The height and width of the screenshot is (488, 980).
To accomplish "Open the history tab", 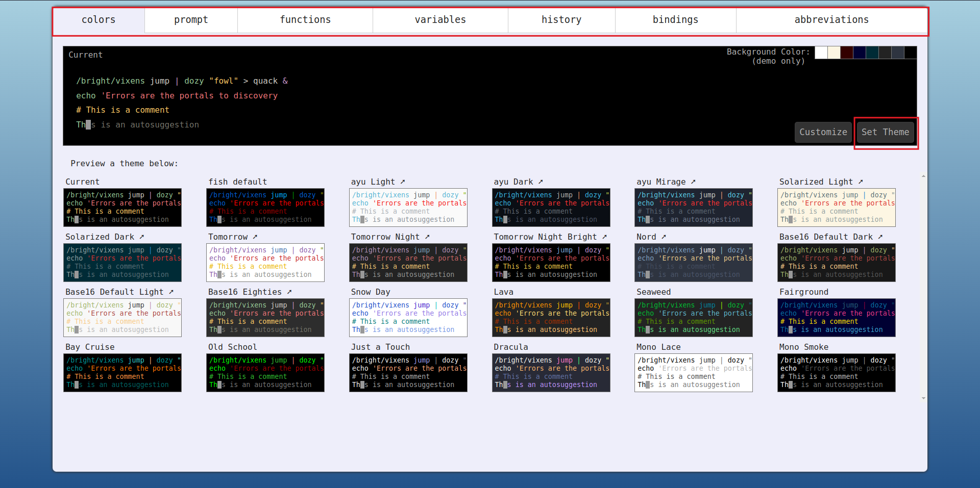I will coord(561,20).
